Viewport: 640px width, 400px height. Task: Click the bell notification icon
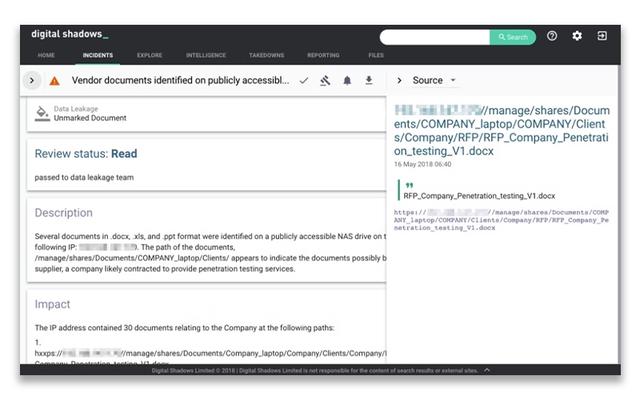[x=348, y=80]
